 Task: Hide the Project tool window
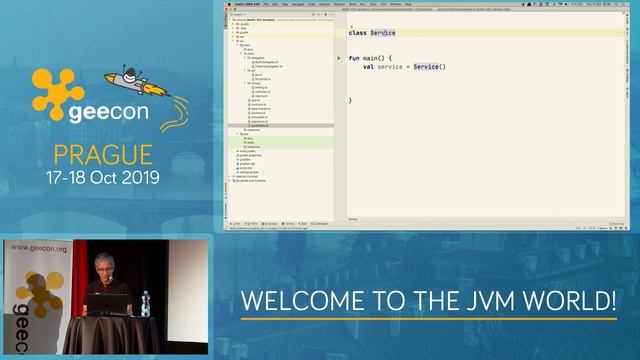[x=331, y=15]
